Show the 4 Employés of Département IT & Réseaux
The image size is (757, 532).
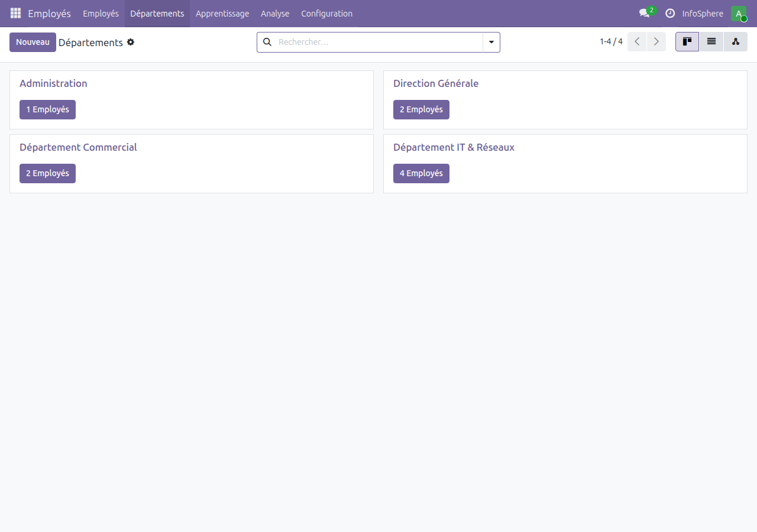pyautogui.click(x=421, y=173)
